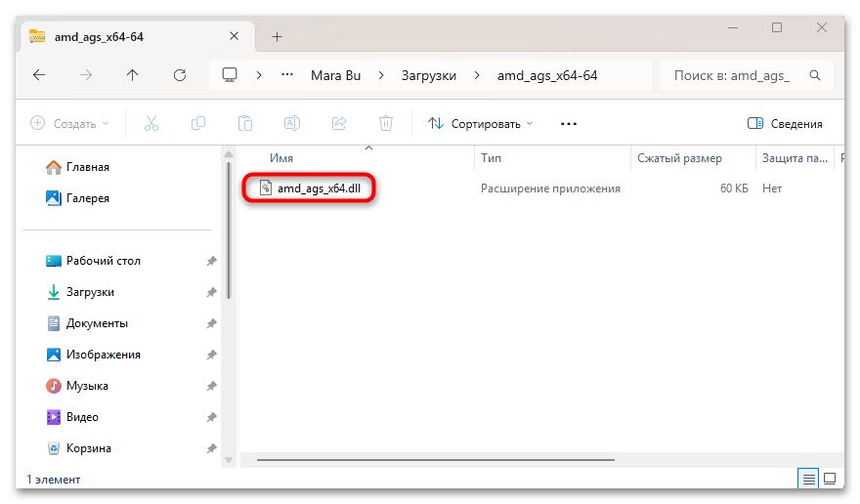Click the Paste clipboard icon
860x504 pixels.
point(245,123)
